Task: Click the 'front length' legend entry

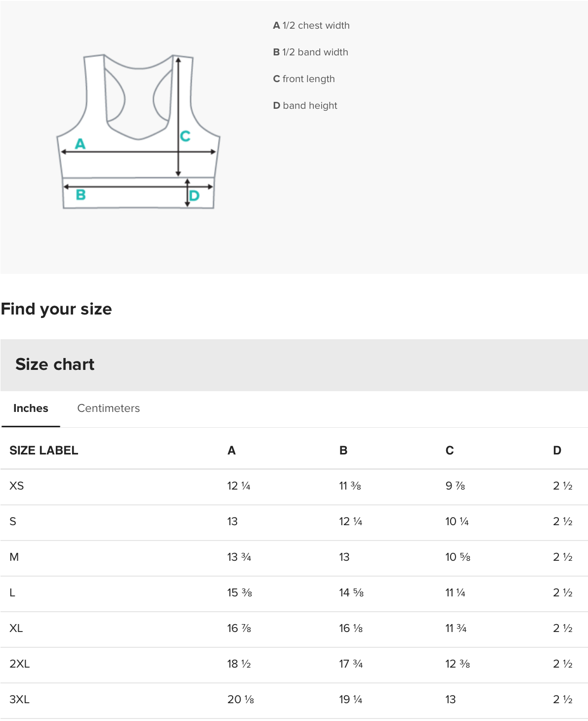Action: [x=304, y=79]
